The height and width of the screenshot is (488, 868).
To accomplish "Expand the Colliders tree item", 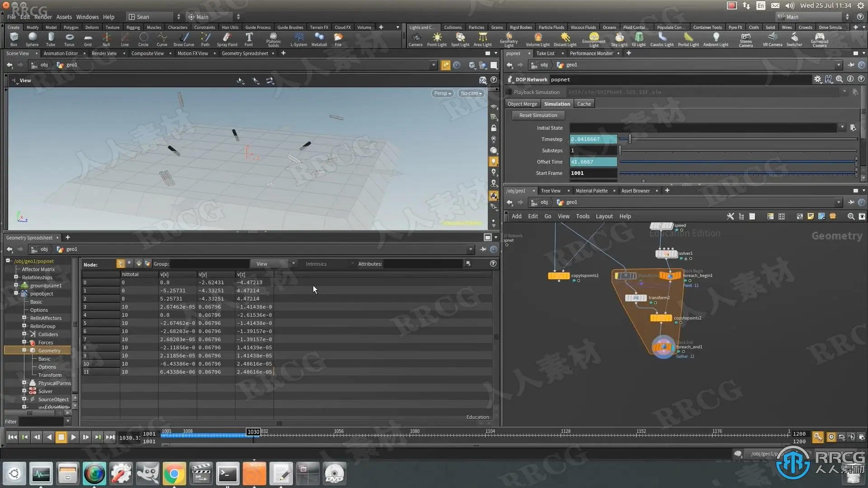I will click(24, 334).
